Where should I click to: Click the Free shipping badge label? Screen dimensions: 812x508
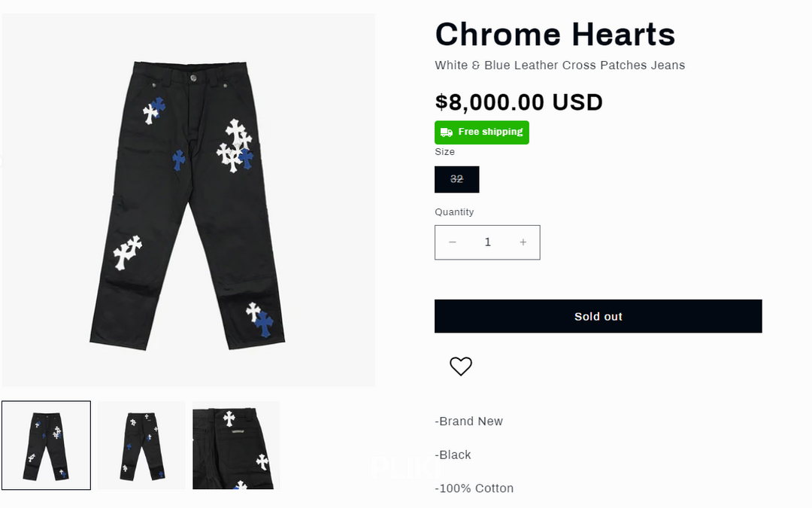click(490, 132)
